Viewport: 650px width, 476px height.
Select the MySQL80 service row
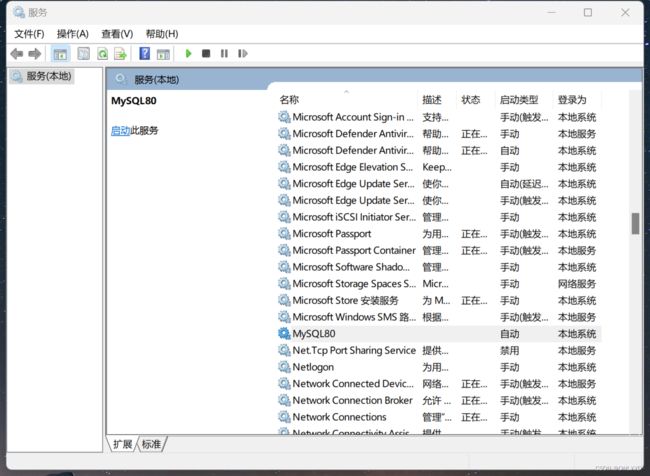coord(439,334)
